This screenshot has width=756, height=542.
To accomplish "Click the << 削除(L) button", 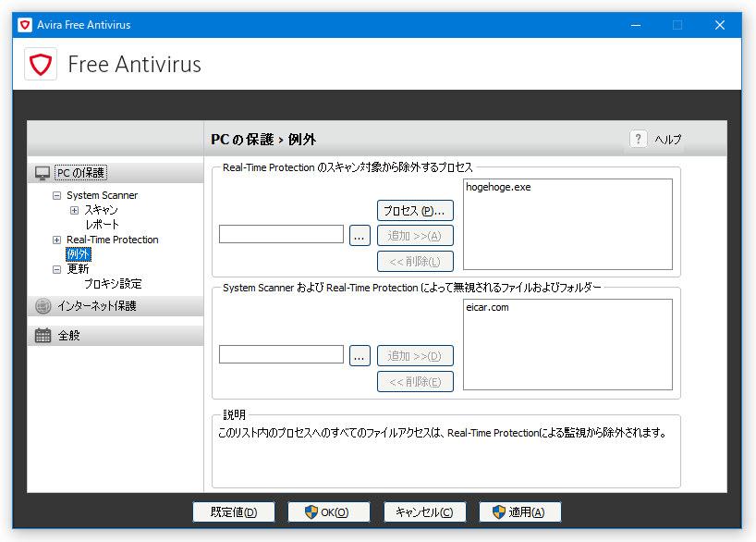I will 415,261.
